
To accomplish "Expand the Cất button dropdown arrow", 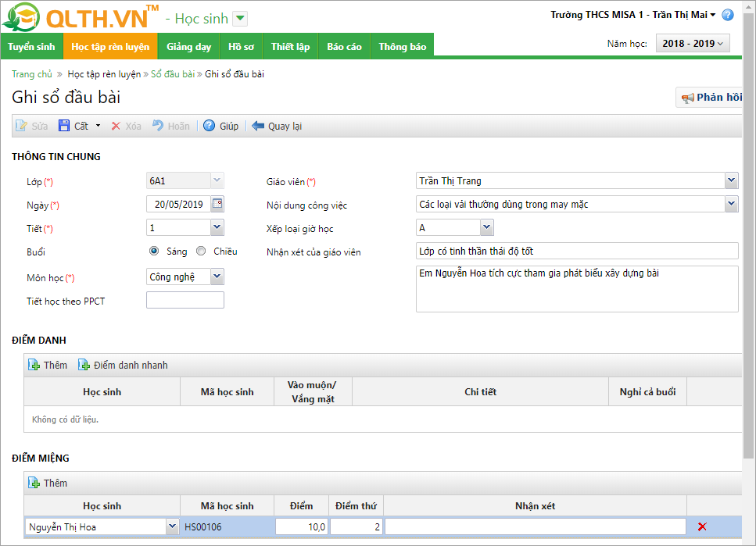I will [x=98, y=126].
